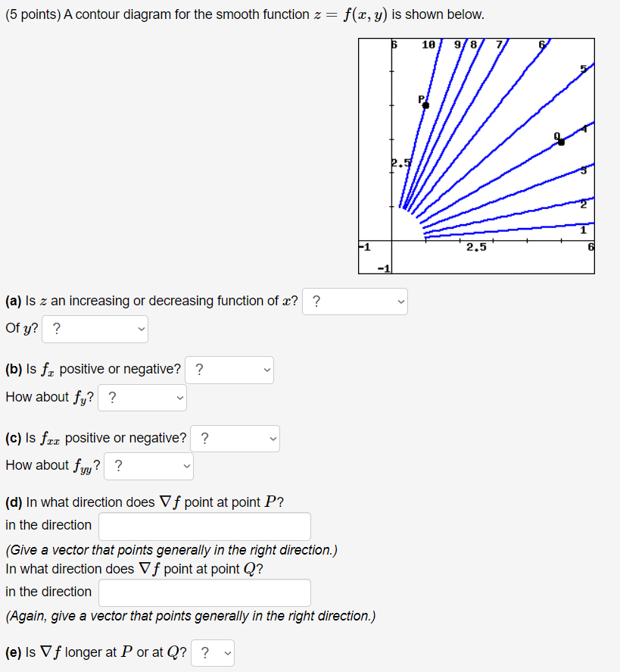
Task: Click the direction input field for gradient at Q
Action: click(204, 592)
